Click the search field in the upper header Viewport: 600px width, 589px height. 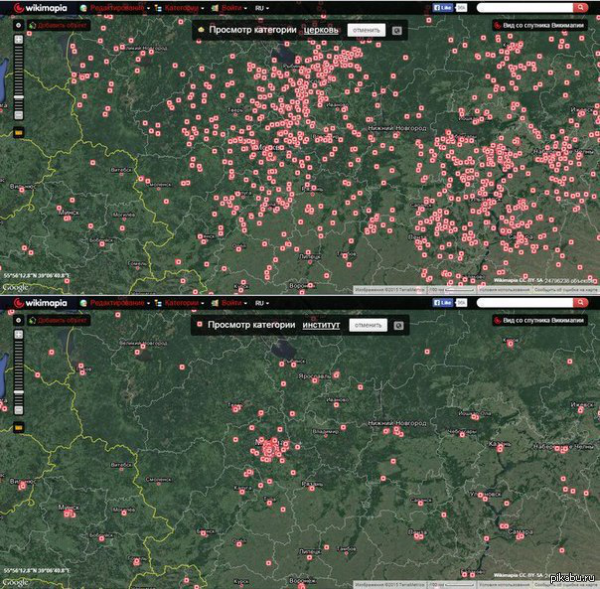525,7
